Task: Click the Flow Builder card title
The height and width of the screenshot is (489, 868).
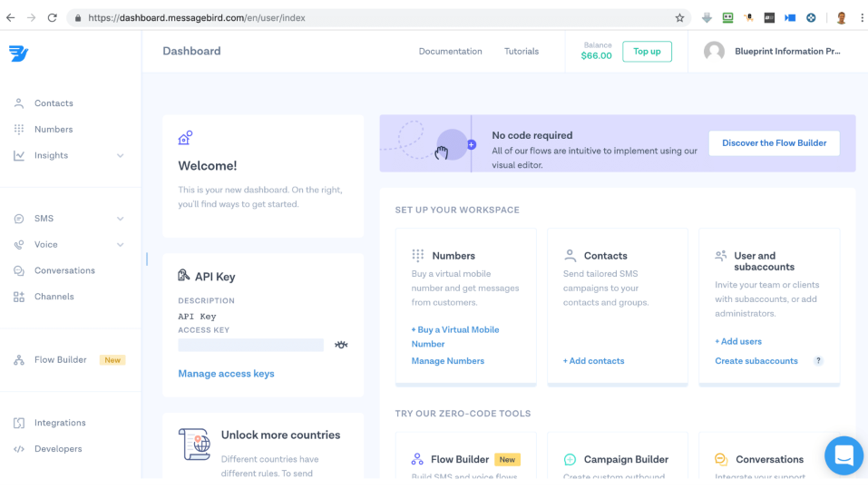Action: point(460,459)
